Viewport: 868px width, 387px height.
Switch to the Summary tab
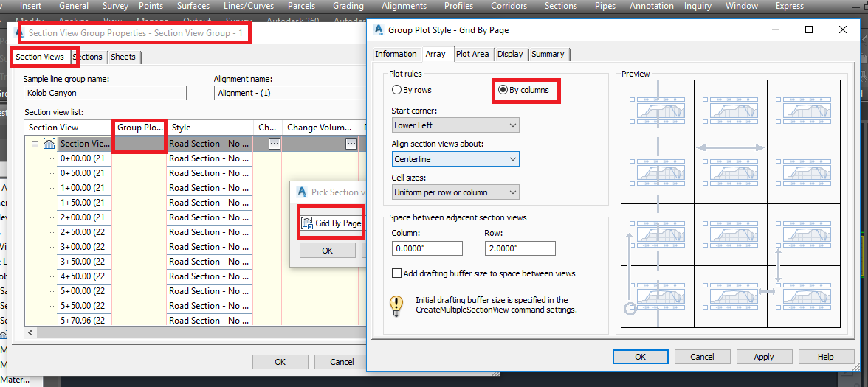(x=548, y=54)
